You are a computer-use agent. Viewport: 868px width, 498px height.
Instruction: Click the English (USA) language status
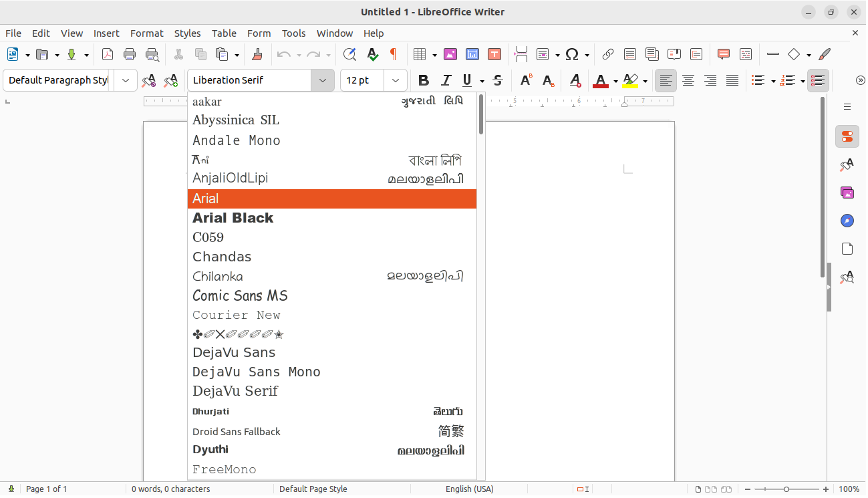[x=469, y=489]
